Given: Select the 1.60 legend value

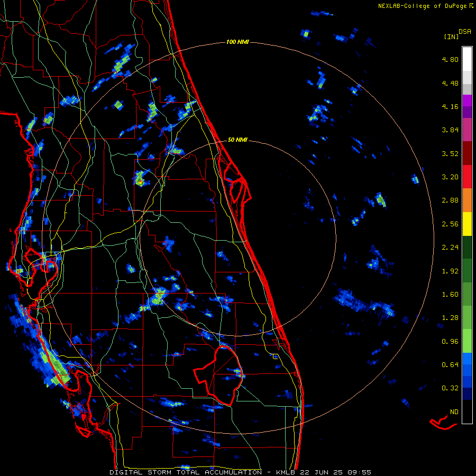Looking at the screenshot, I should 450,295.
